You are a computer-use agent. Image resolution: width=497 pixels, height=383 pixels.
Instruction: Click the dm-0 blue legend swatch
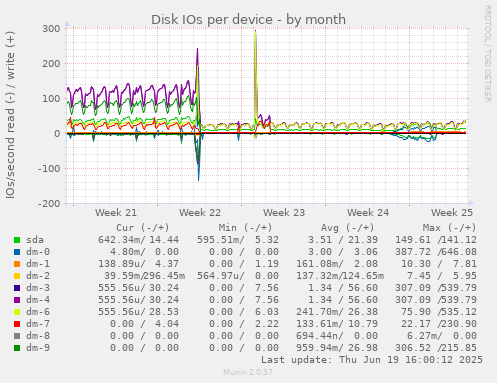[17, 252]
